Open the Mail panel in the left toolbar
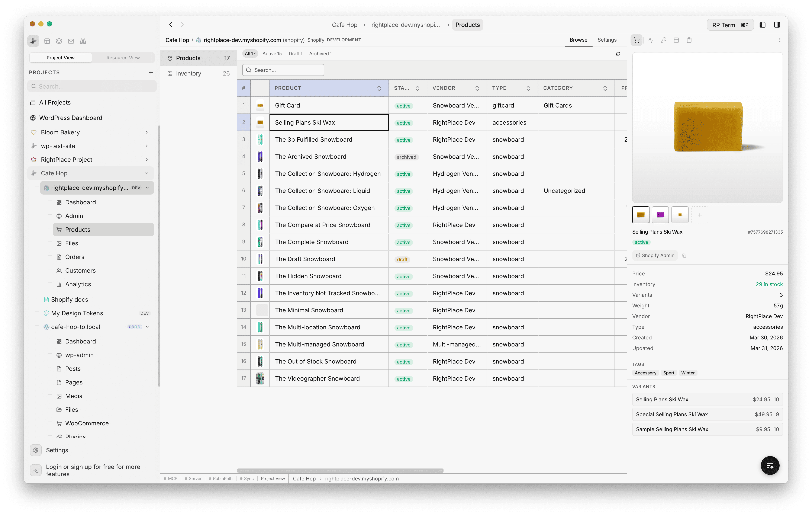The height and width of the screenshot is (515, 812). coord(71,41)
